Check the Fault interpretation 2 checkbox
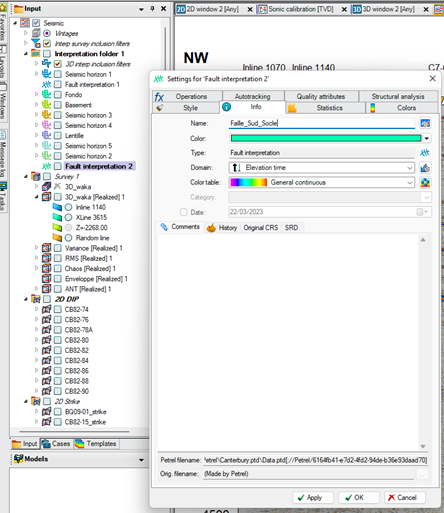Viewport: 444px width, 513px height. [58, 166]
